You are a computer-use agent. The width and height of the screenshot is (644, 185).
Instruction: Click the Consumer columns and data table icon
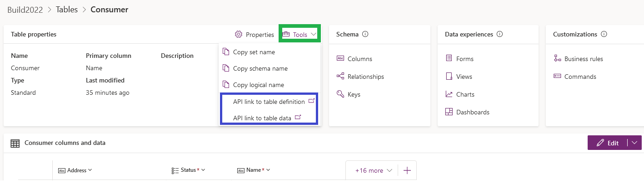click(x=15, y=143)
